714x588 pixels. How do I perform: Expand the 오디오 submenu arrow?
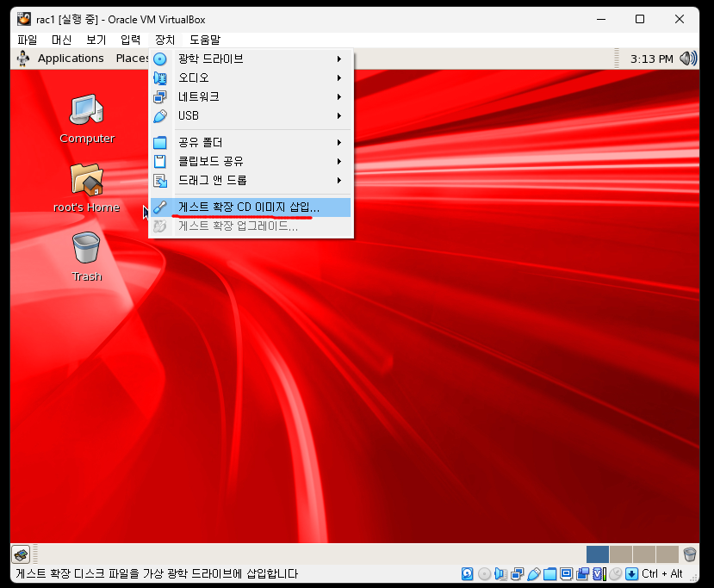339,78
